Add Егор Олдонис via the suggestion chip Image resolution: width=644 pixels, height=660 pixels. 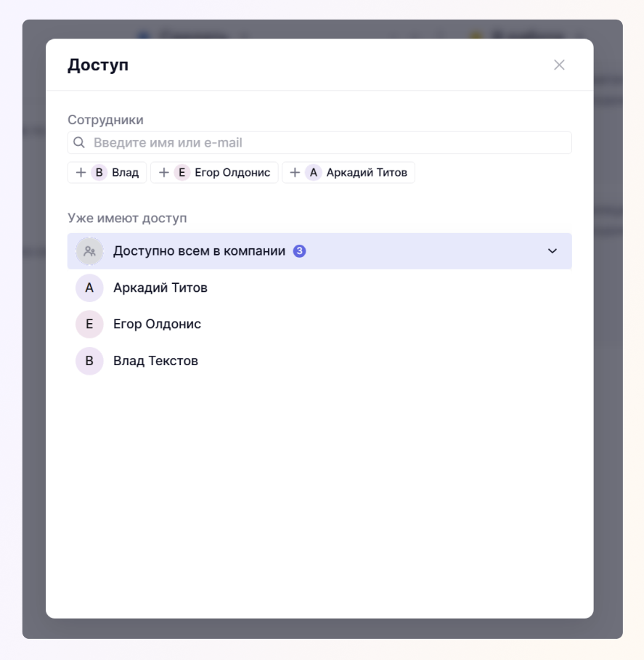coord(214,173)
